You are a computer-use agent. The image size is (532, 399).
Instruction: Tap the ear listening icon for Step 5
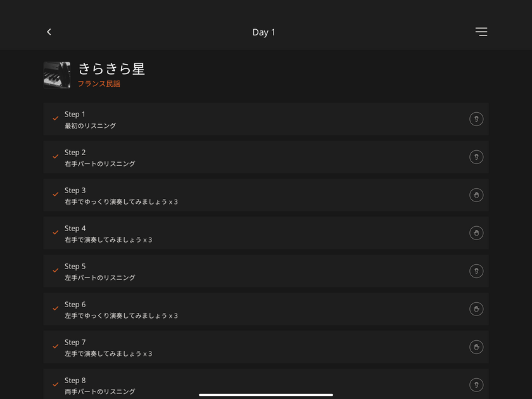pyautogui.click(x=476, y=271)
